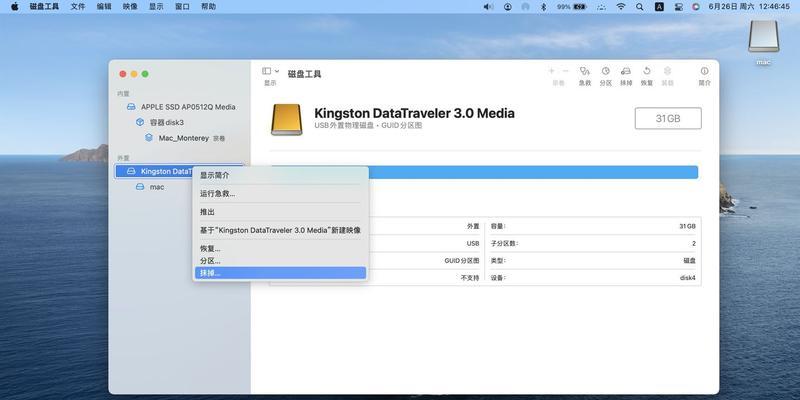The width and height of the screenshot is (800, 400).
Task: Open the 帮助 menu in menu bar
Action: [208, 7]
